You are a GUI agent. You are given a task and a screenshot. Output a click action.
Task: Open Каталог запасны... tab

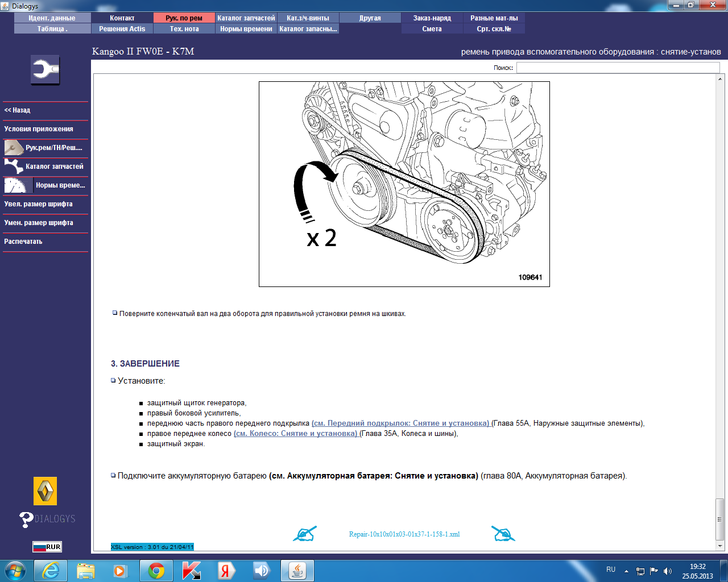308,29
